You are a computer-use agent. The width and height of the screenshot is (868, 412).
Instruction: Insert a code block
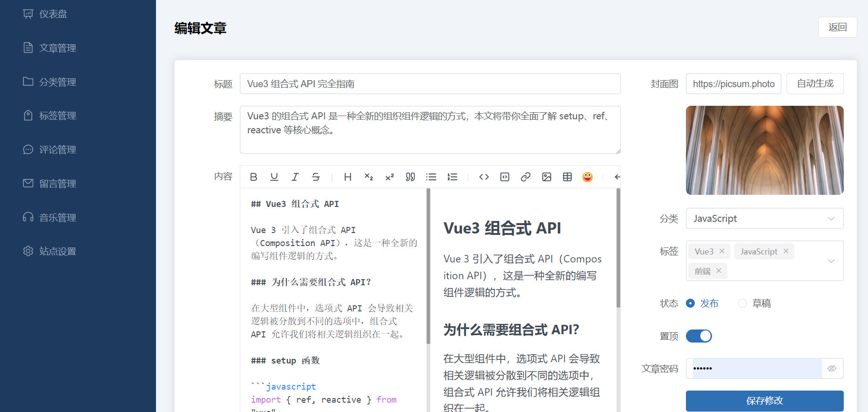point(505,177)
